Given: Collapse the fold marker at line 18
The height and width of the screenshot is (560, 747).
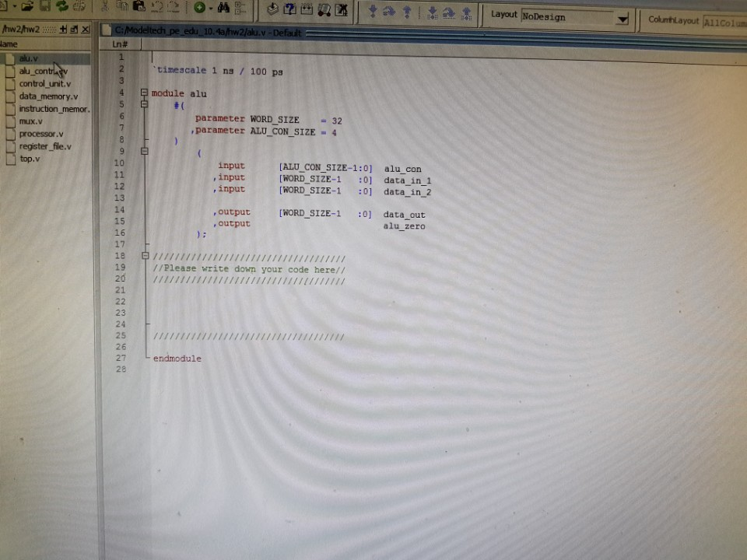Looking at the screenshot, I should [146, 256].
